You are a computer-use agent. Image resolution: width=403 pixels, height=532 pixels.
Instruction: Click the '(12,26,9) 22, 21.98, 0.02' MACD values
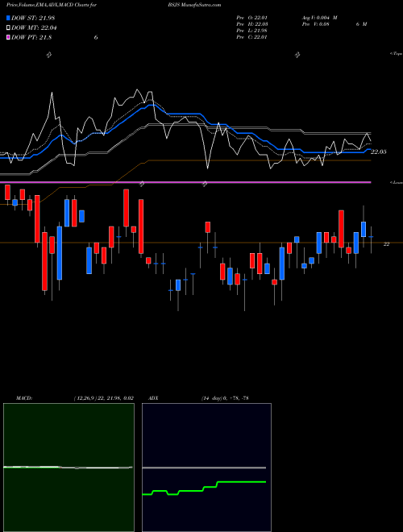click(x=103, y=398)
